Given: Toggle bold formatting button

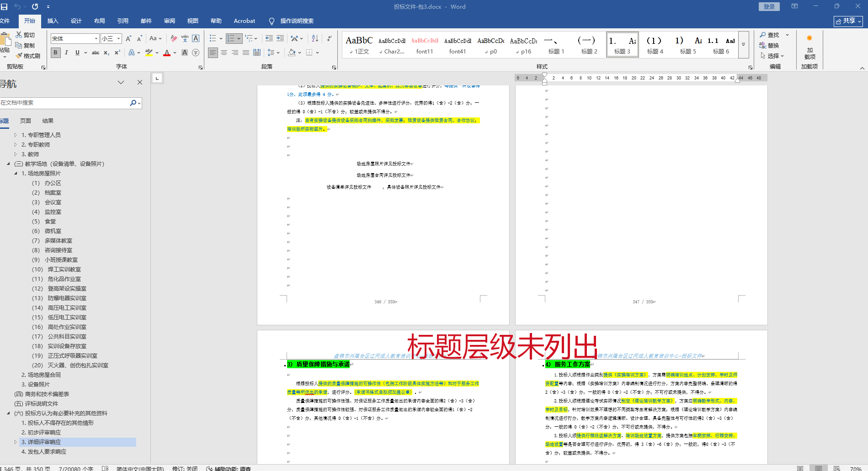Looking at the screenshot, I should pos(55,53).
